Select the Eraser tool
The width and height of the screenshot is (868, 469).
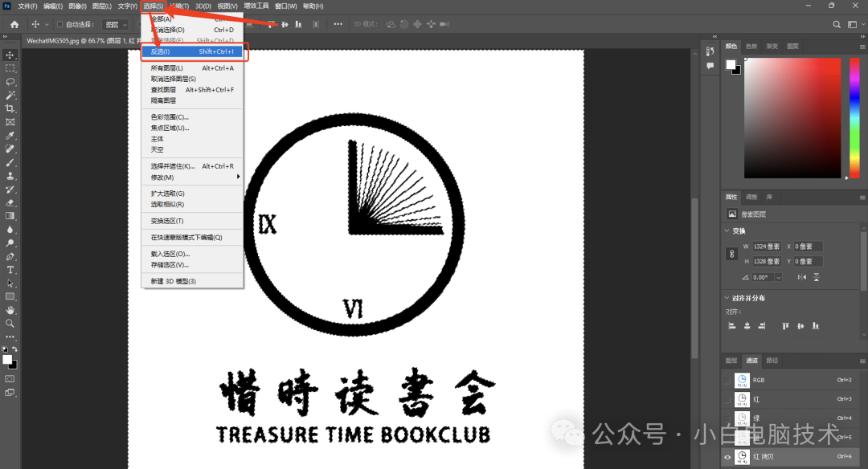pos(10,203)
